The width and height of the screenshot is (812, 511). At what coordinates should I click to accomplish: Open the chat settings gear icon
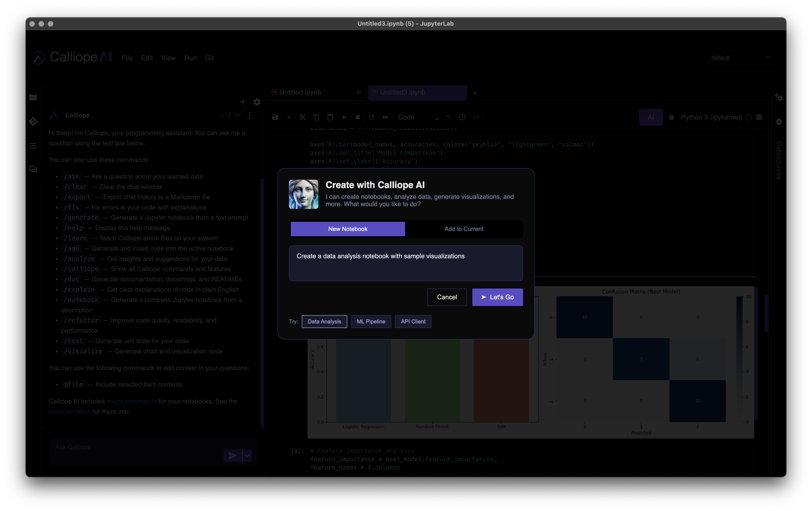click(257, 102)
